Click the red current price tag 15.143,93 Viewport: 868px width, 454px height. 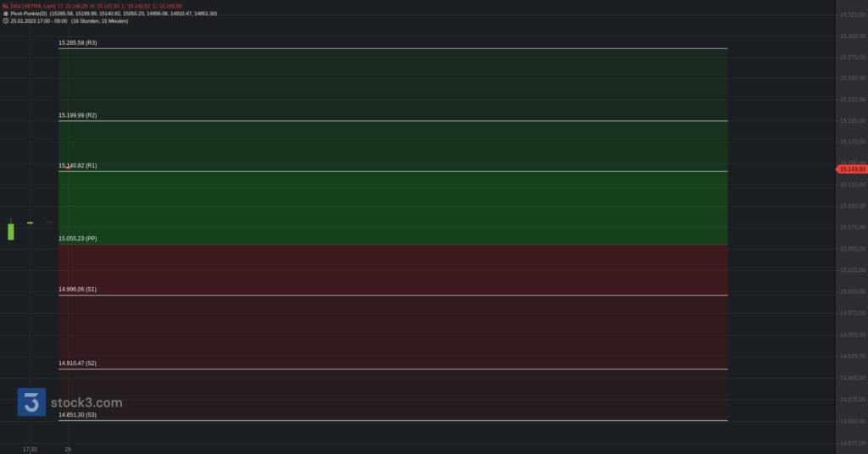click(x=851, y=169)
